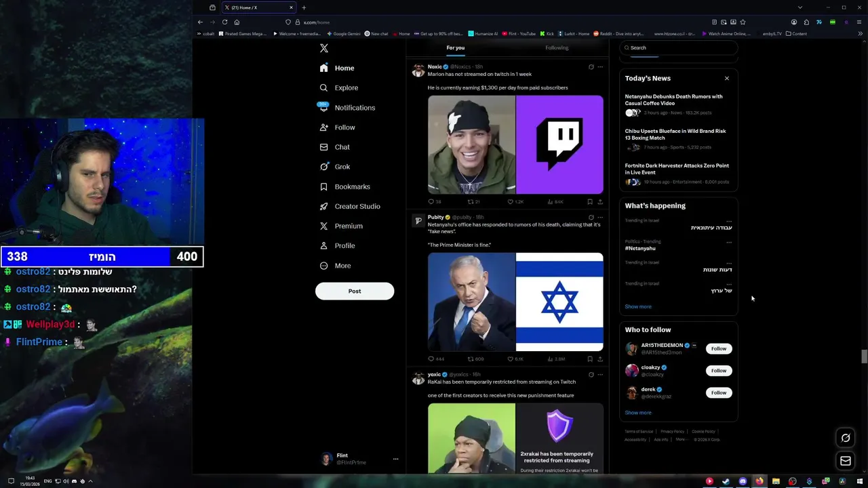
Task: Open Creator Studio
Action: point(349,206)
